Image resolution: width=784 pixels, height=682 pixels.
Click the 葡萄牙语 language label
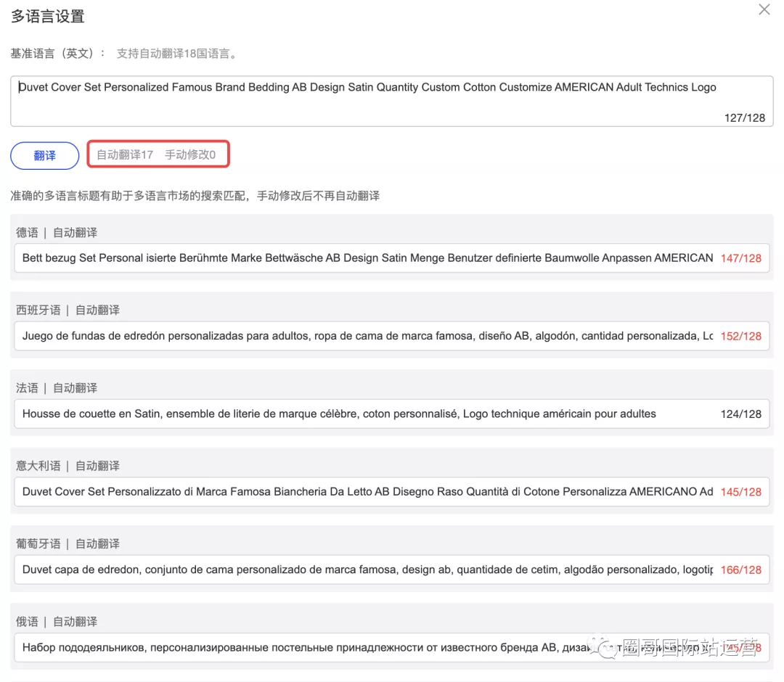click(38, 544)
